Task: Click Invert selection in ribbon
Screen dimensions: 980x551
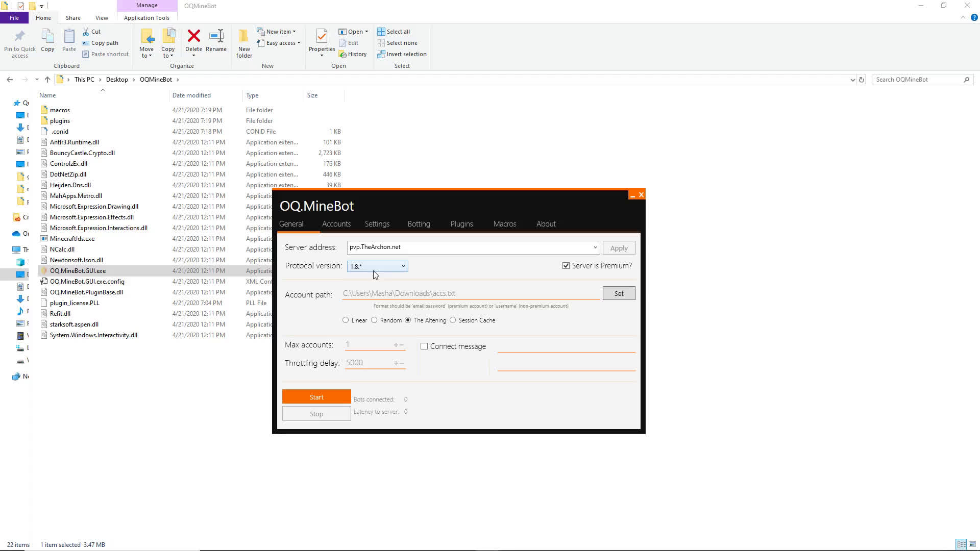Action: coord(402,54)
